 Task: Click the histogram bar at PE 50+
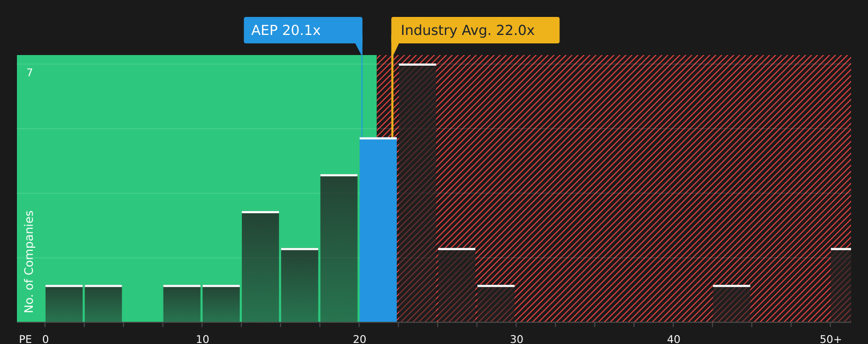(841, 285)
